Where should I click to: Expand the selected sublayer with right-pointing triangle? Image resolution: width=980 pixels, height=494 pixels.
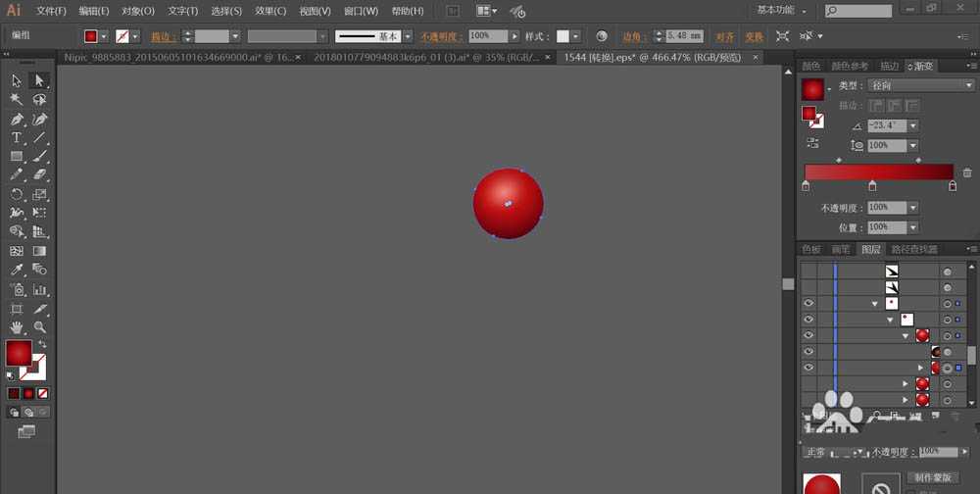[x=920, y=369]
